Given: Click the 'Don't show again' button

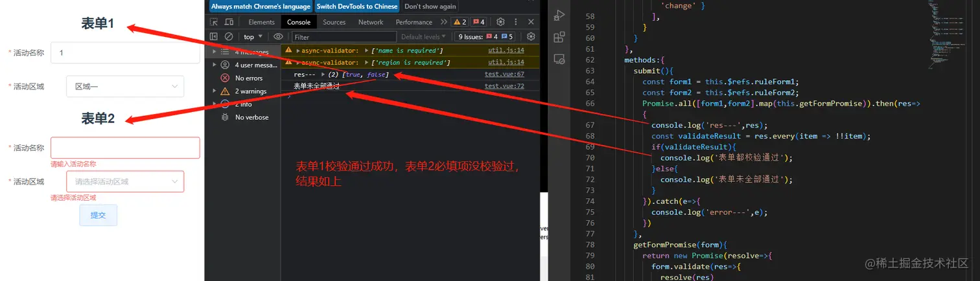Looking at the screenshot, I should (430, 6).
